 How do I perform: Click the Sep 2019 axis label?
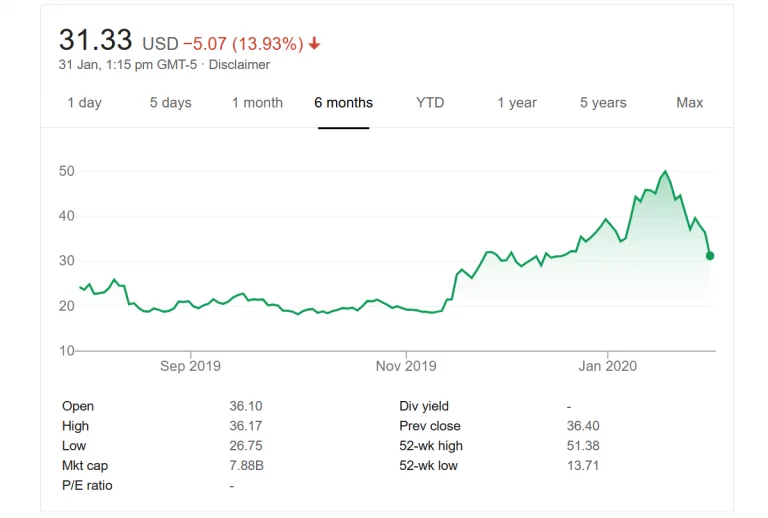pos(190,366)
